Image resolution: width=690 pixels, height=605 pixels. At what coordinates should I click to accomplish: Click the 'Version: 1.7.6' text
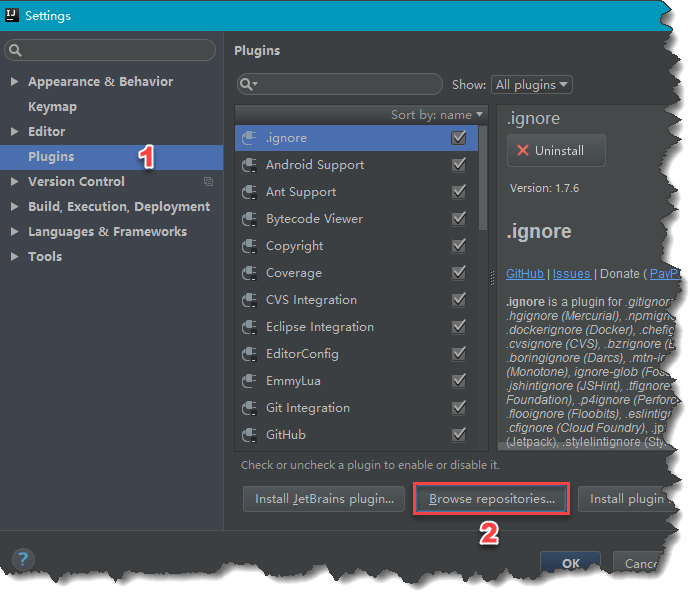click(544, 188)
